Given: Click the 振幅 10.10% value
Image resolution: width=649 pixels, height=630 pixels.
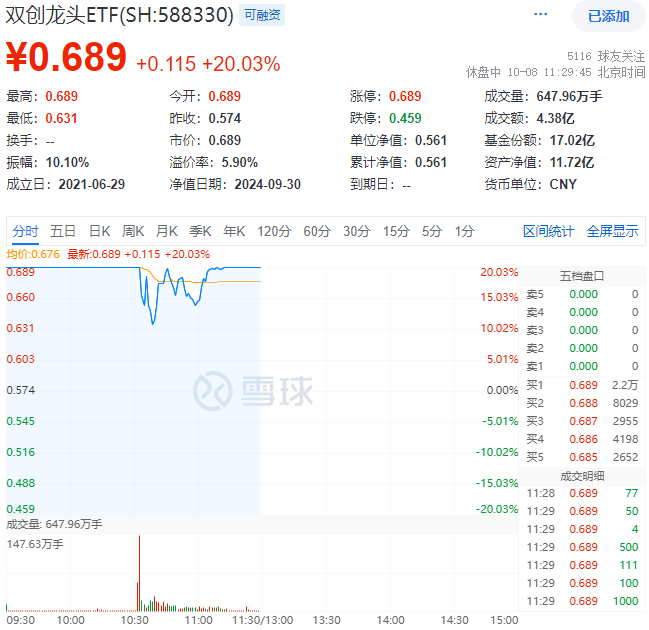Looking at the screenshot, I should (67, 162).
